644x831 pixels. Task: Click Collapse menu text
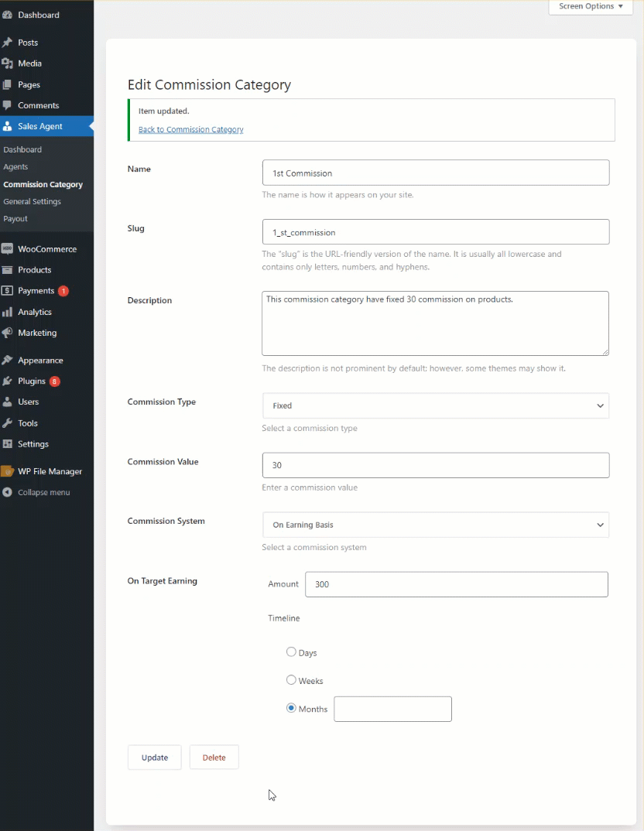click(44, 492)
